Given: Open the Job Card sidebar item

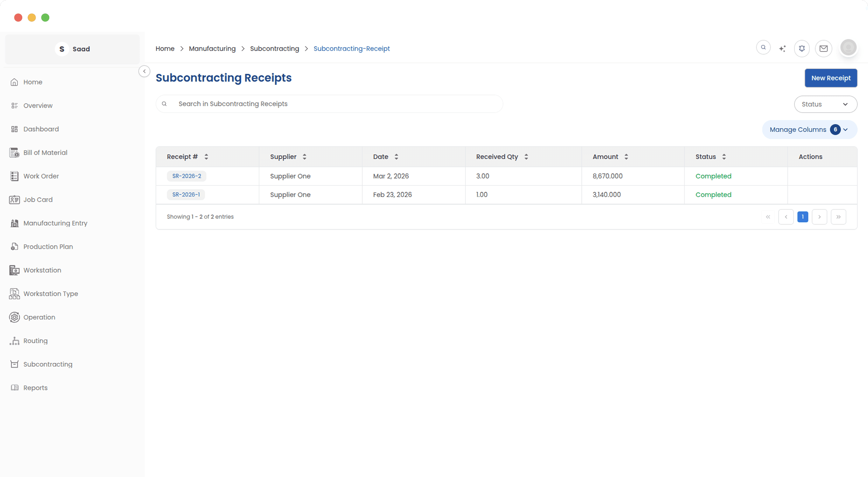Looking at the screenshot, I should coord(38,200).
